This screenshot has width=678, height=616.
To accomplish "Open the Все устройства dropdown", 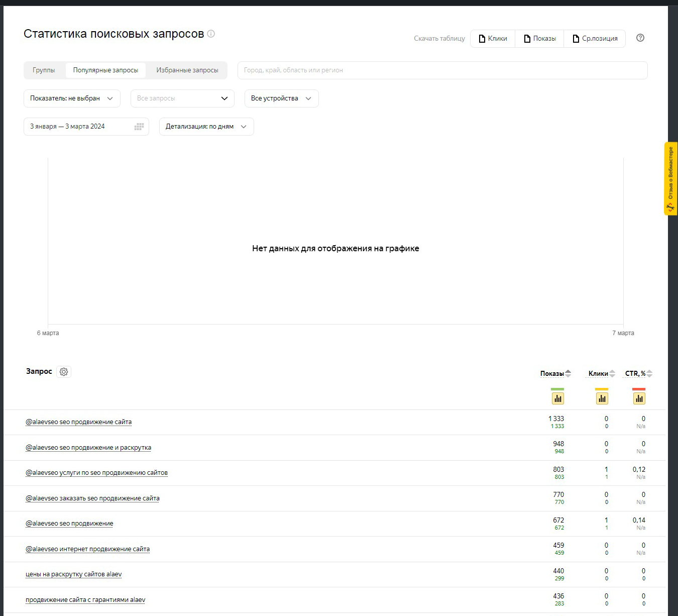I will tap(281, 98).
